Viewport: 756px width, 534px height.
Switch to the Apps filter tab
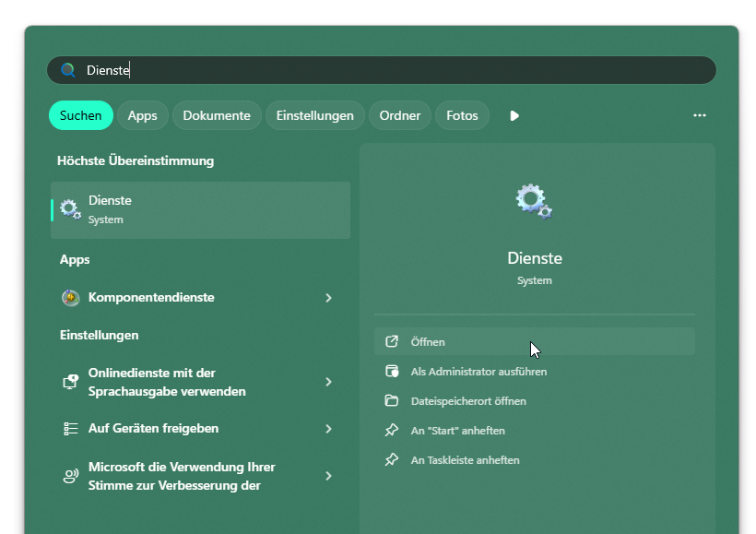point(142,116)
